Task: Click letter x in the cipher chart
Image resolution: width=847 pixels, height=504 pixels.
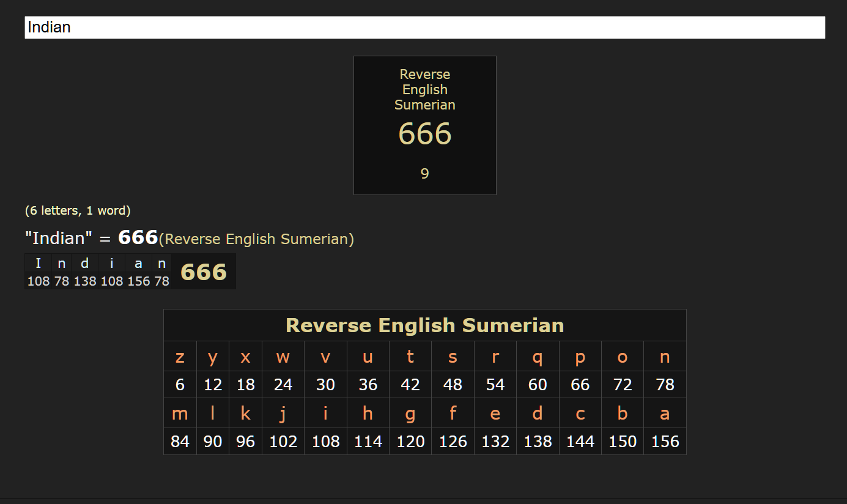Action: [x=245, y=357]
